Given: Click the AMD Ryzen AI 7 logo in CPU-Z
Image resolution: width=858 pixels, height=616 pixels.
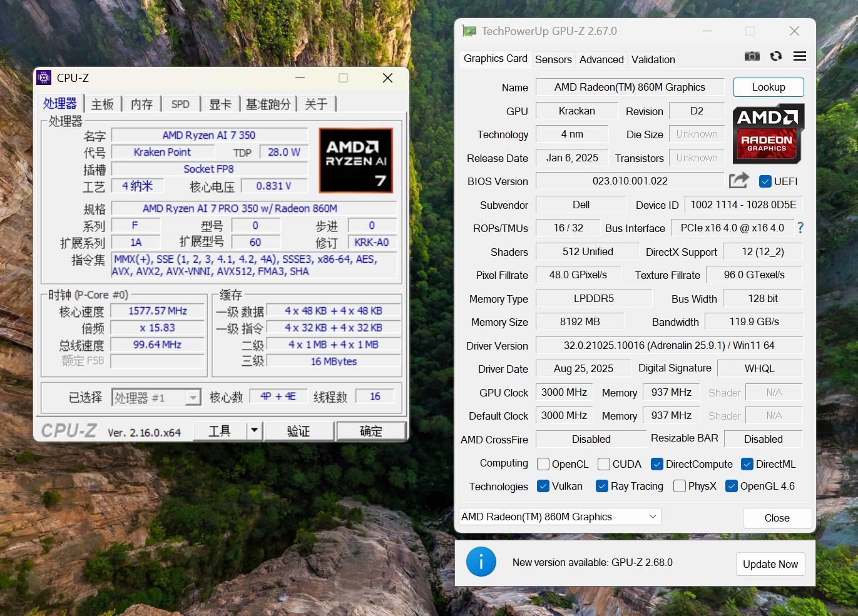Looking at the screenshot, I should (x=355, y=161).
